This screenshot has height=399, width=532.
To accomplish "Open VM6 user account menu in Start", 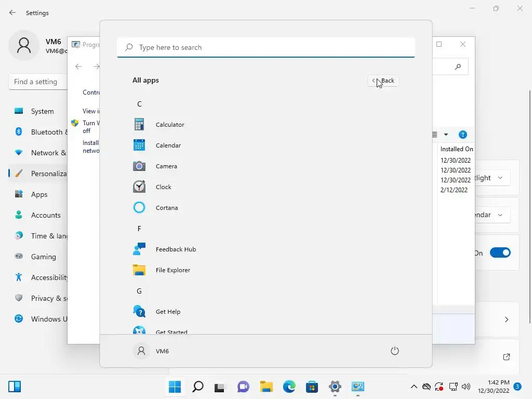I will 151,351.
